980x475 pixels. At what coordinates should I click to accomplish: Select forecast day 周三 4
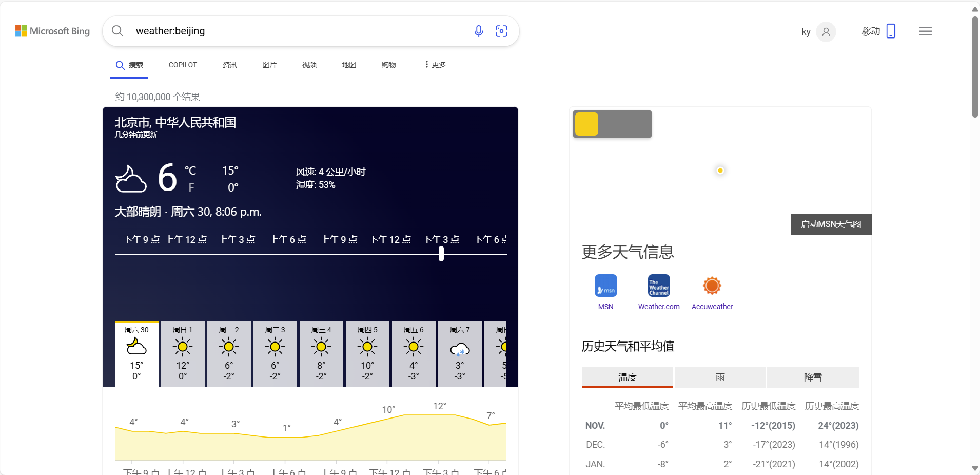[x=321, y=354]
